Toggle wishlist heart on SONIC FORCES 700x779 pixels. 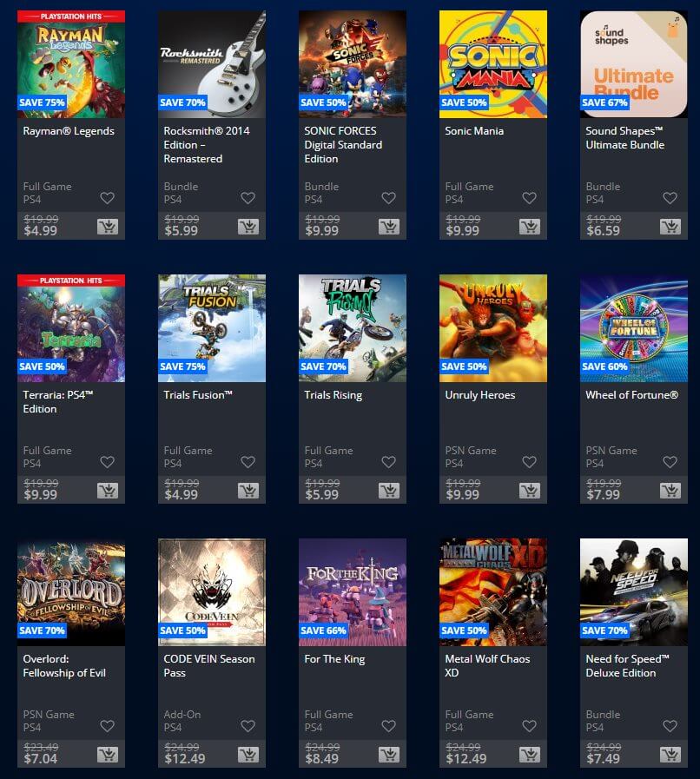[x=389, y=198]
